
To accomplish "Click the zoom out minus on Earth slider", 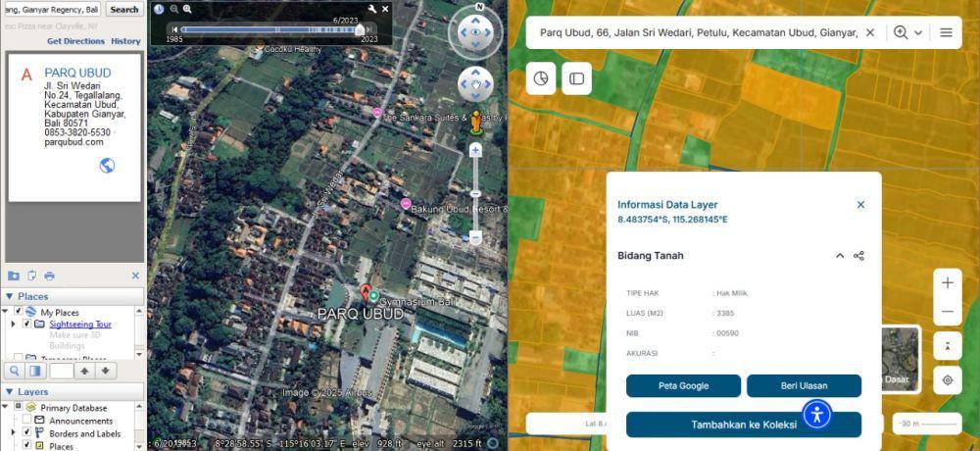I will coord(475,237).
